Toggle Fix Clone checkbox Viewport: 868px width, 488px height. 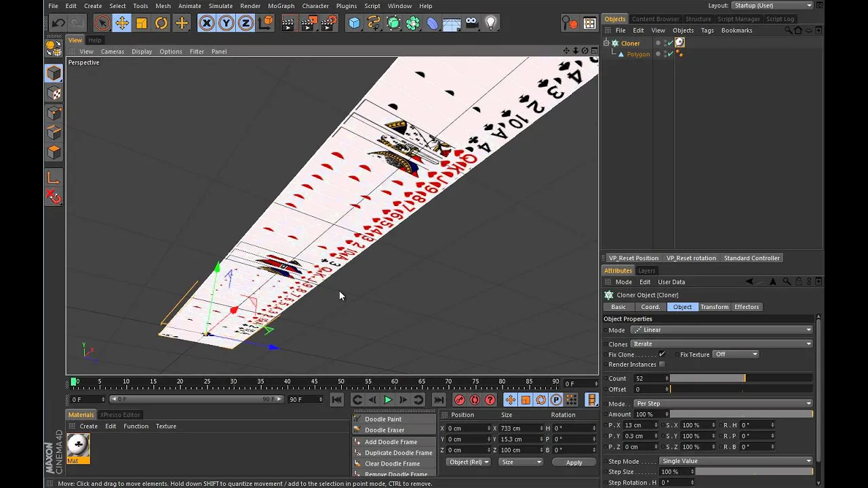click(x=662, y=354)
